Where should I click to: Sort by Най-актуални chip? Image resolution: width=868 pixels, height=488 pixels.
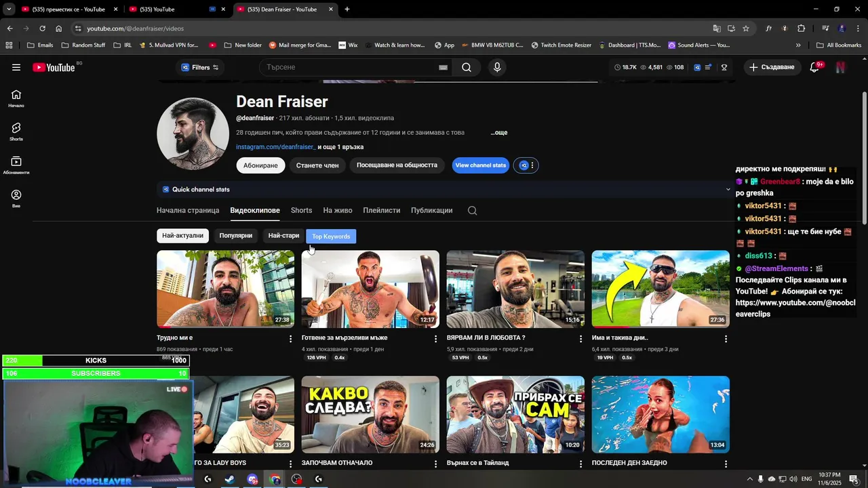pos(182,236)
